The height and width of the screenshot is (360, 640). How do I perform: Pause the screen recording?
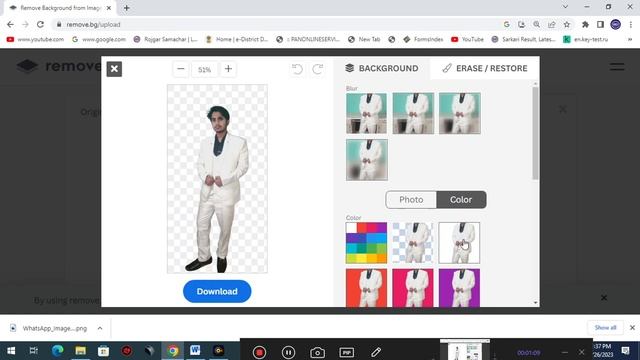pyautogui.click(x=288, y=352)
